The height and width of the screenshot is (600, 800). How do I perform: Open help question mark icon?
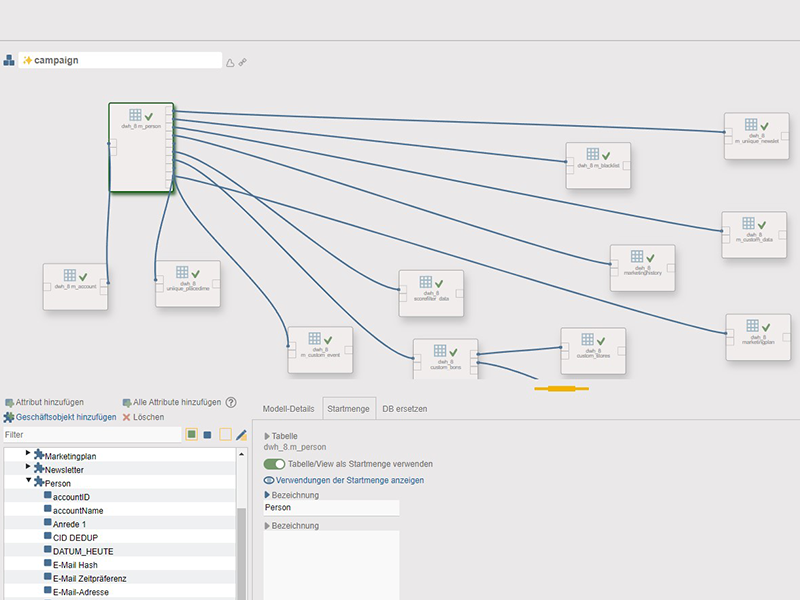231,402
